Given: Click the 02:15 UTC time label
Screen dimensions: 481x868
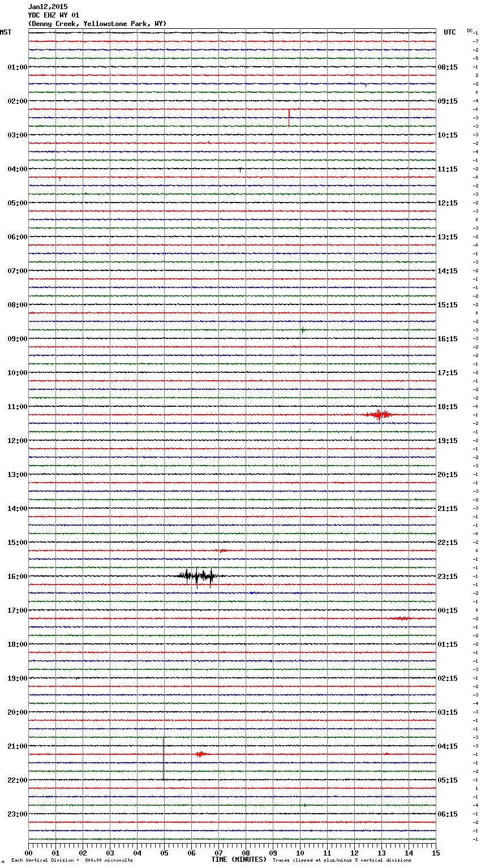Looking at the screenshot, I should pos(448,678).
